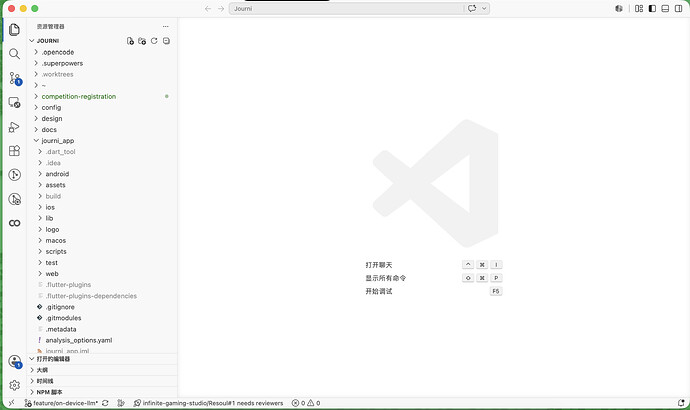Click the 显示所有命令 shortcut hint
Viewport: 690px width, 410px height.
(386, 278)
